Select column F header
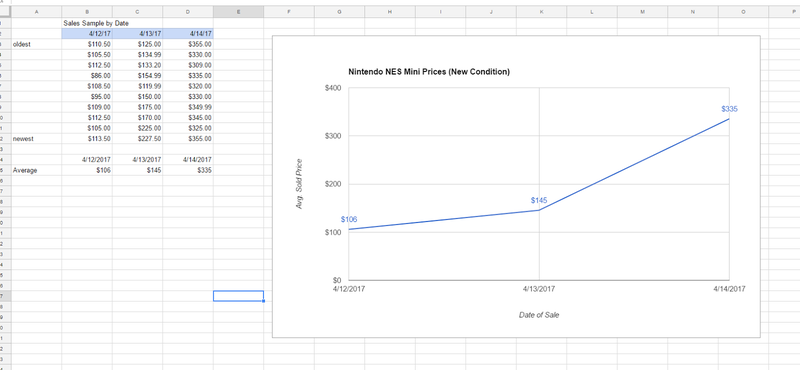This screenshot has width=800, height=370. coord(289,12)
